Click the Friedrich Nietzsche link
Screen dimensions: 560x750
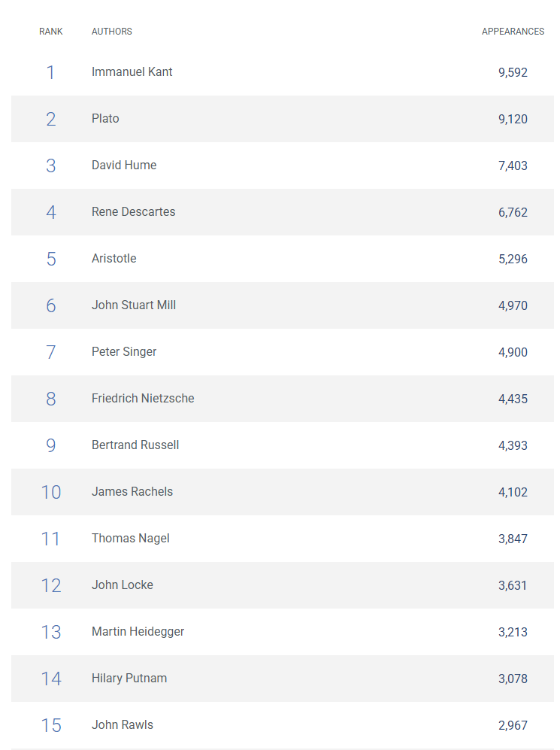click(x=143, y=399)
